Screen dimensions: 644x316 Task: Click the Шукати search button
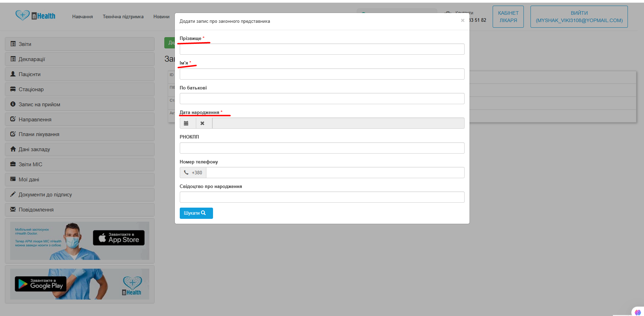pos(196,213)
